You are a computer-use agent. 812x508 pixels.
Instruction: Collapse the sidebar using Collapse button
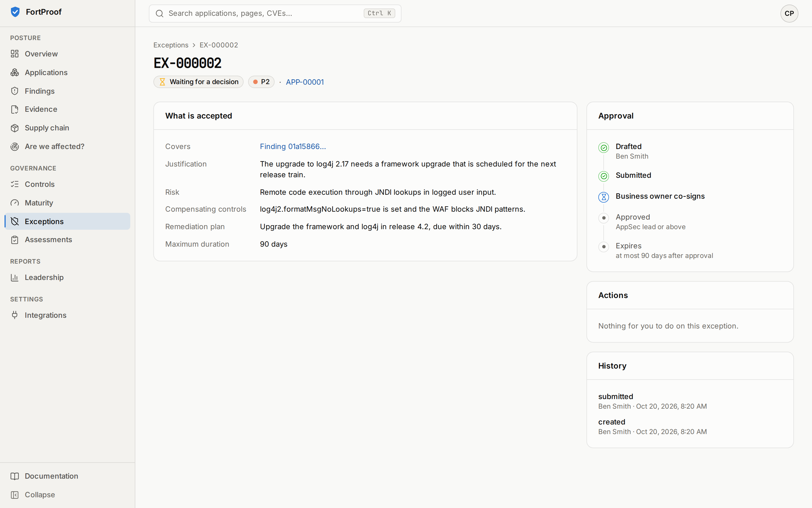67,495
